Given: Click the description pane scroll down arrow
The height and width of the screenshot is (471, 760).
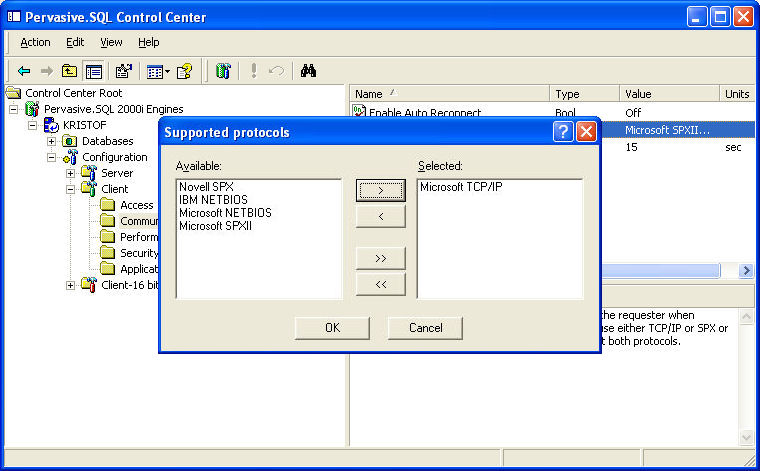Looking at the screenshot, I should coord(746,438).
